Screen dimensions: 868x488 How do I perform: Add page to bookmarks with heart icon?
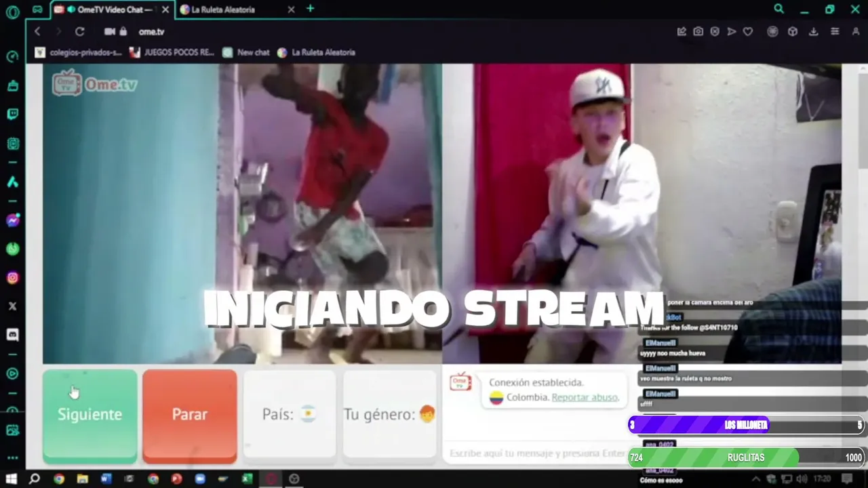(x=748, y=32)
